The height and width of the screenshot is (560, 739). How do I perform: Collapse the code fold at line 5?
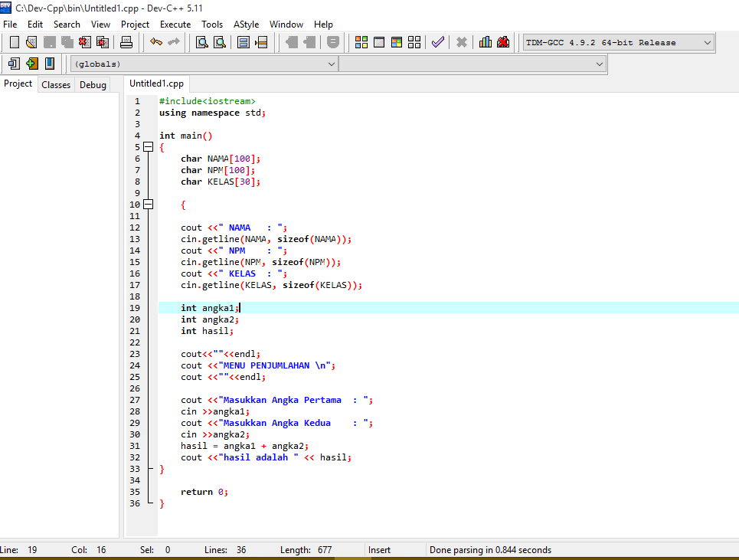click(148, 146)
